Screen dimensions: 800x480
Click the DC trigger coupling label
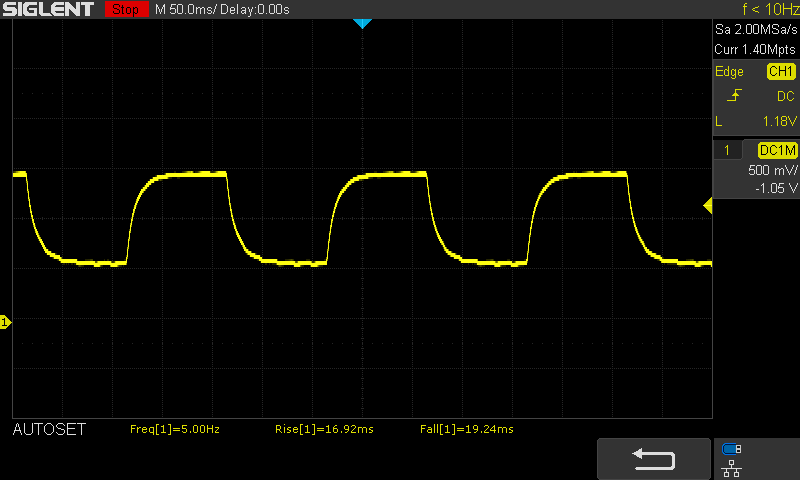[786, 96]
